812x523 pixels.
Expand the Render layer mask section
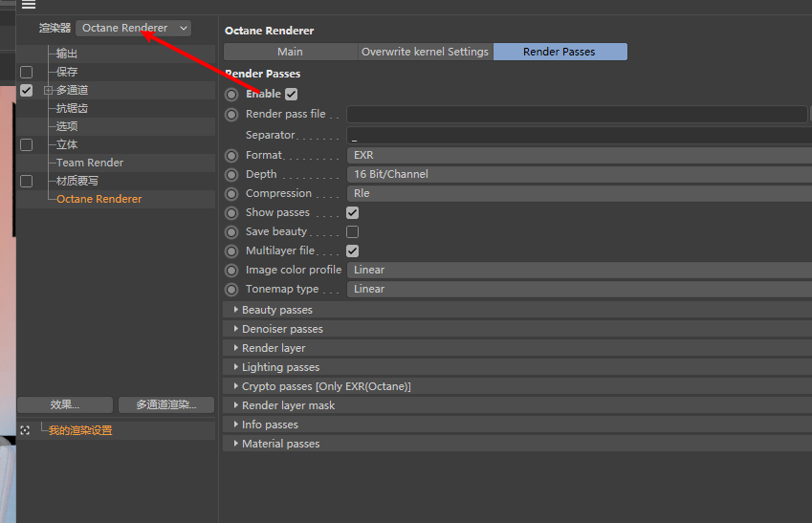click(517, 405)
